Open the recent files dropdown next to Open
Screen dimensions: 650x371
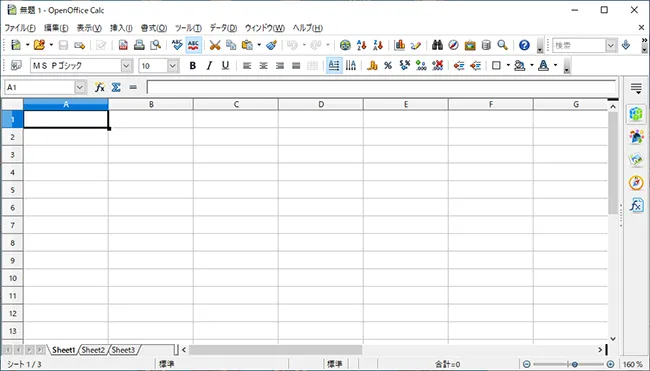51,45
